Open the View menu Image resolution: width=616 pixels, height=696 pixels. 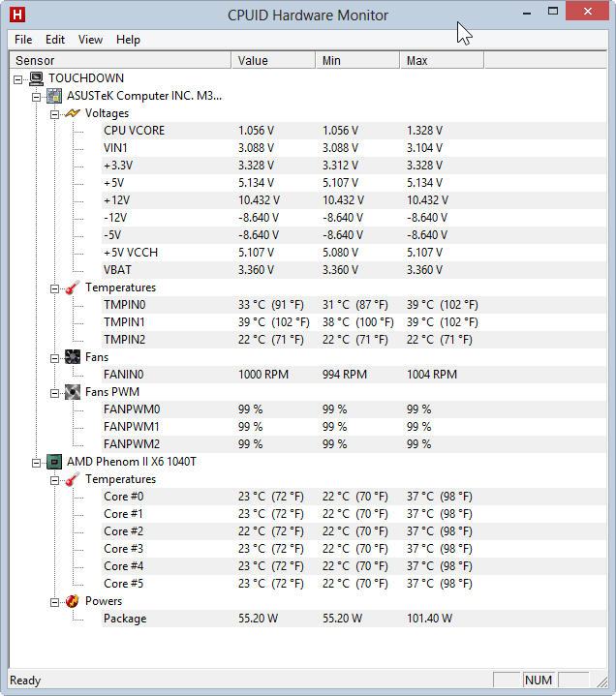tap(90, 40)
